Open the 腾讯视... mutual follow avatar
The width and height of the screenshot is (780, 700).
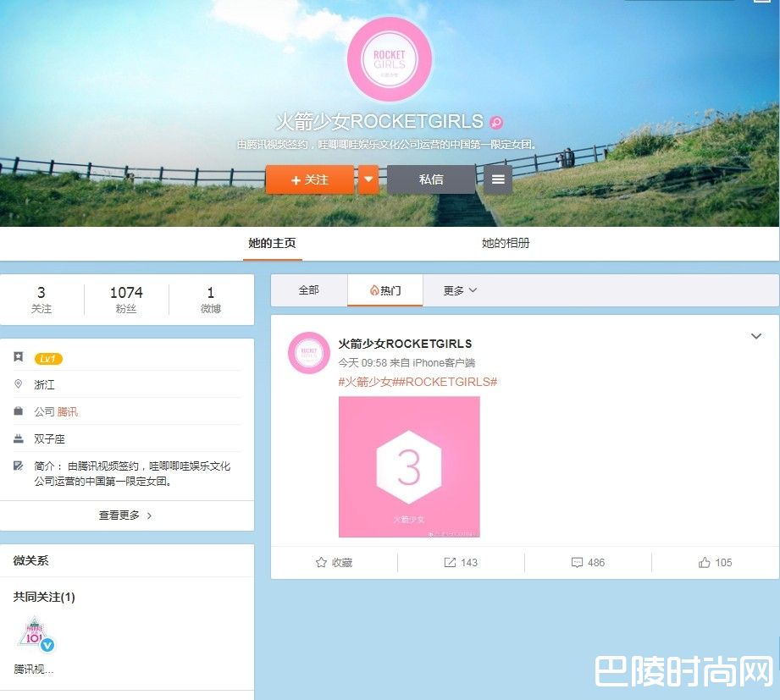pos(36,633)
